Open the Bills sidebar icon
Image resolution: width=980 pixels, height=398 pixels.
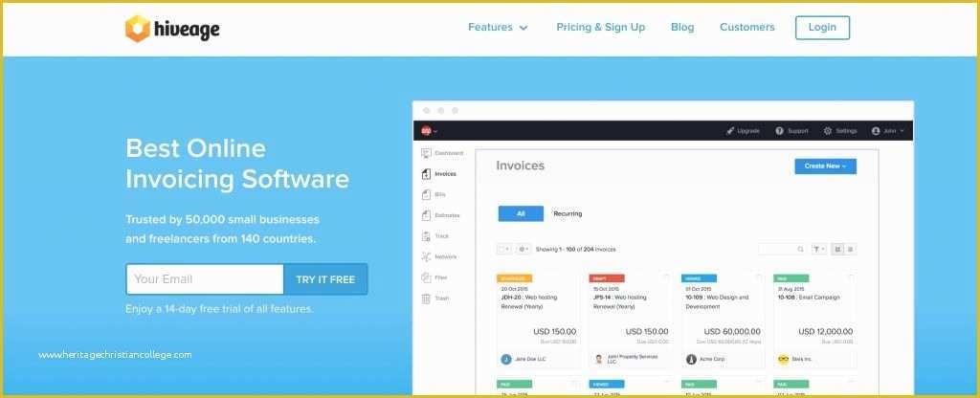(427, 194)
